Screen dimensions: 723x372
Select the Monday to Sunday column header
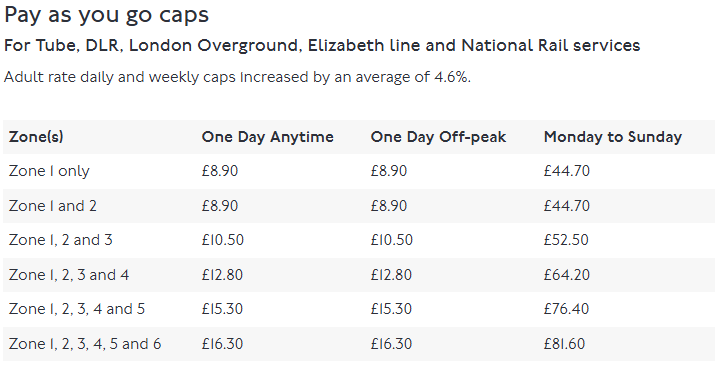(x=612, y=137)
